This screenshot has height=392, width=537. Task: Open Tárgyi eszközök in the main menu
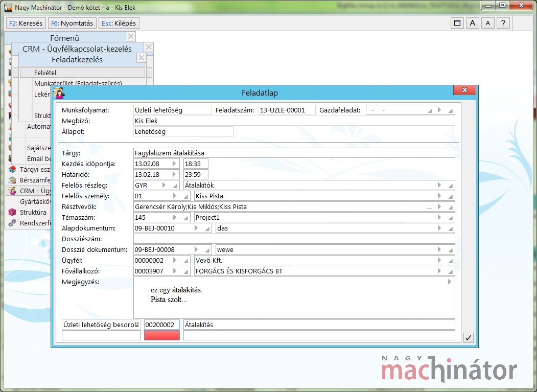pos(35,169)
